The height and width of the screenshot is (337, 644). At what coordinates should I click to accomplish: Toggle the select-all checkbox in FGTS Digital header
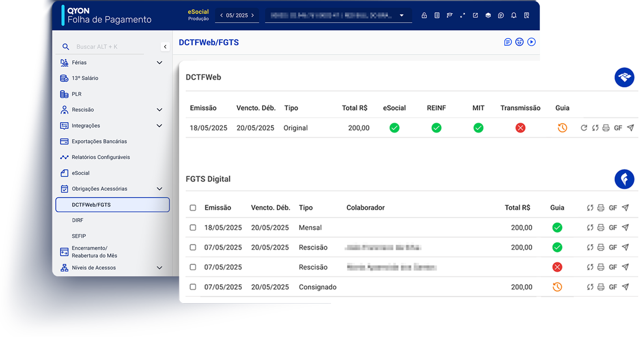pos(193,208)
